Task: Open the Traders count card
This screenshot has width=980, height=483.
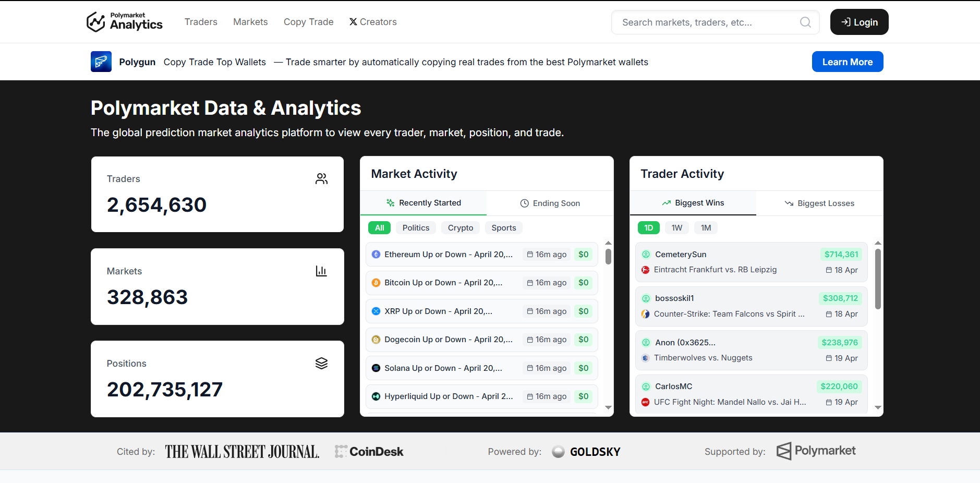Action: click(x=217, y=194)
